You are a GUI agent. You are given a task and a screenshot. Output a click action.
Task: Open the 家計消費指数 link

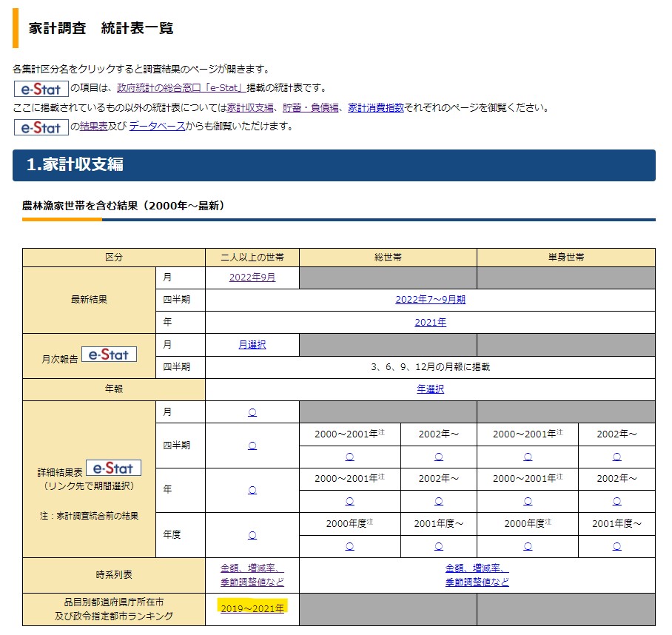coord(375,107)
